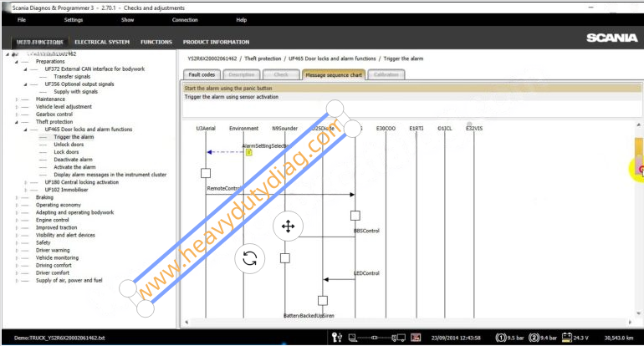Click the circuit 1 pressure icon (9.5 bar)
644x346 pixels.
(501, 338)
